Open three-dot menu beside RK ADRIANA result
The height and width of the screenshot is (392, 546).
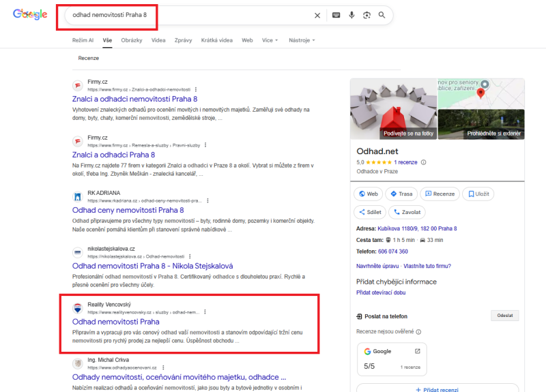[x=207, y=201]
